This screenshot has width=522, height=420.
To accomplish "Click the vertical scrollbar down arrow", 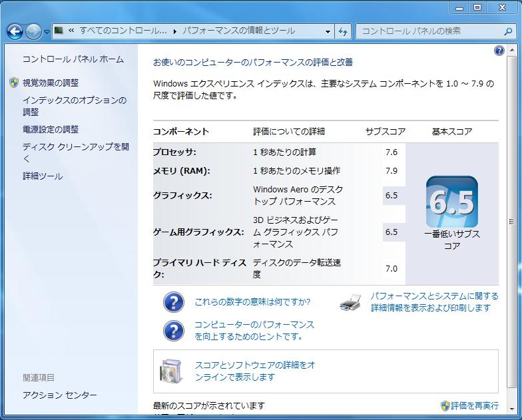I will point(511,411).
